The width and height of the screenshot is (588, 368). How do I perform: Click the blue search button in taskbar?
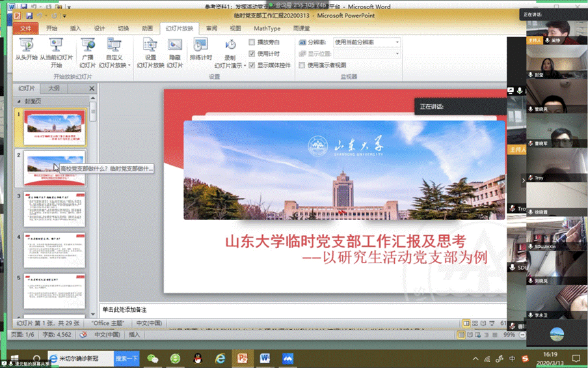pyautogui.click(x=127, y=358)
